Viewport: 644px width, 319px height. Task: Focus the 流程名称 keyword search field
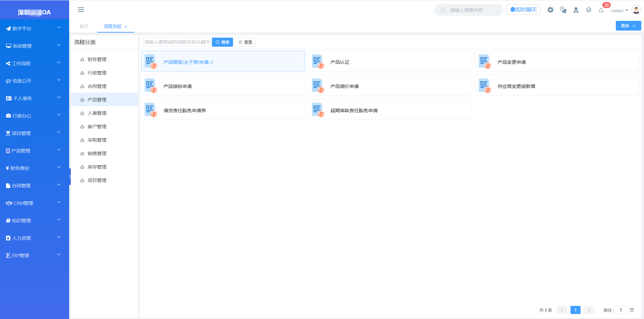177,42
